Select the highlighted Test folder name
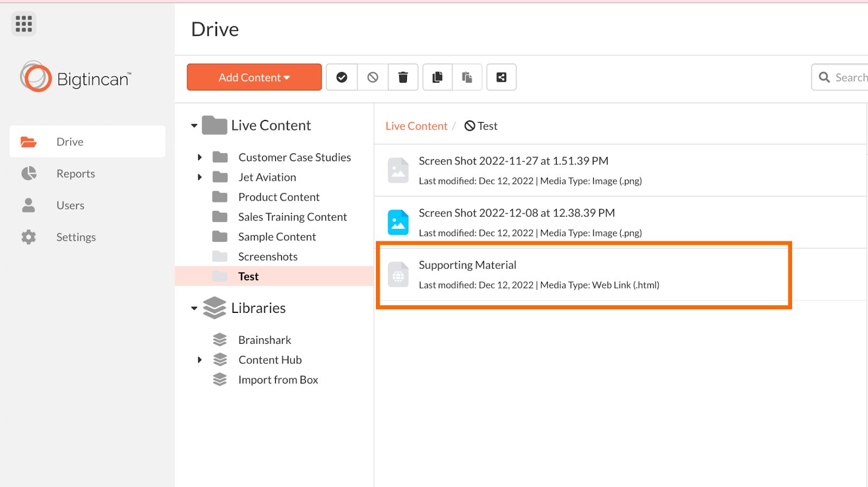 tap(248, 277)
